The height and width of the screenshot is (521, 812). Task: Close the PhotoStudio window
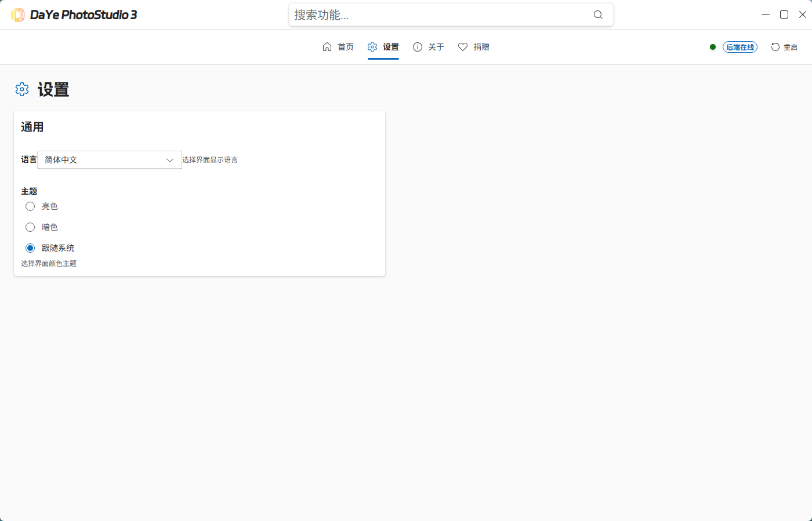click(803, 14)
